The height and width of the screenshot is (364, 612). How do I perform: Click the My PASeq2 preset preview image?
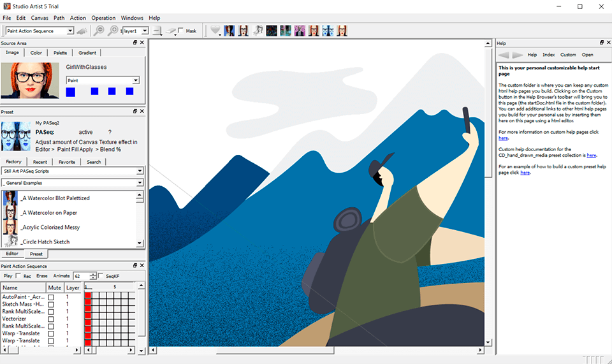(x=15, y=136)
